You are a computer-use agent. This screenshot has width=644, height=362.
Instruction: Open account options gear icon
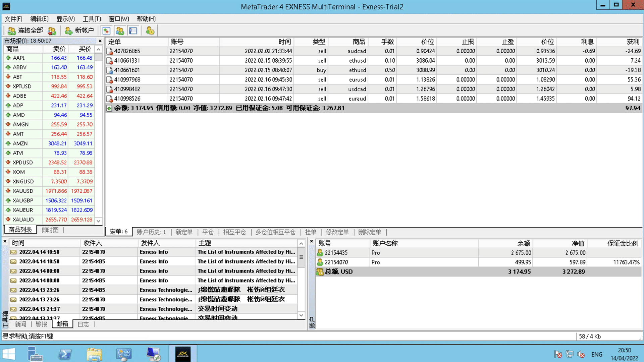(150, 31)
